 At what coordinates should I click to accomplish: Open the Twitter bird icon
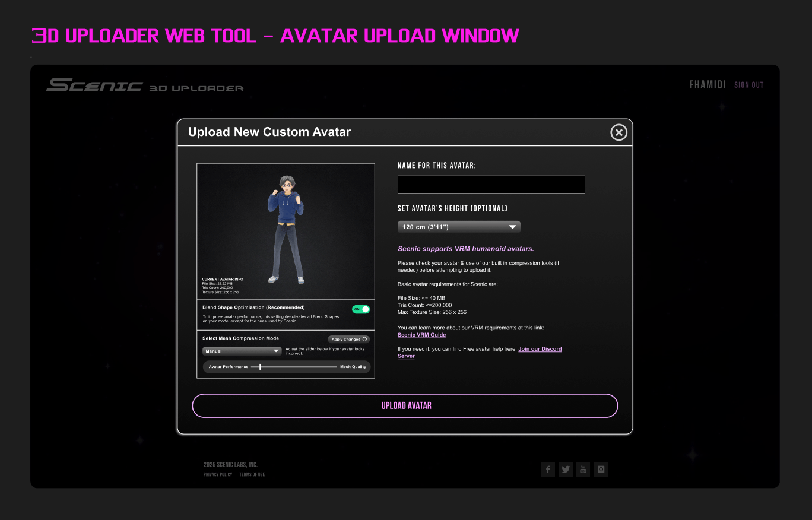coord(566,470)
